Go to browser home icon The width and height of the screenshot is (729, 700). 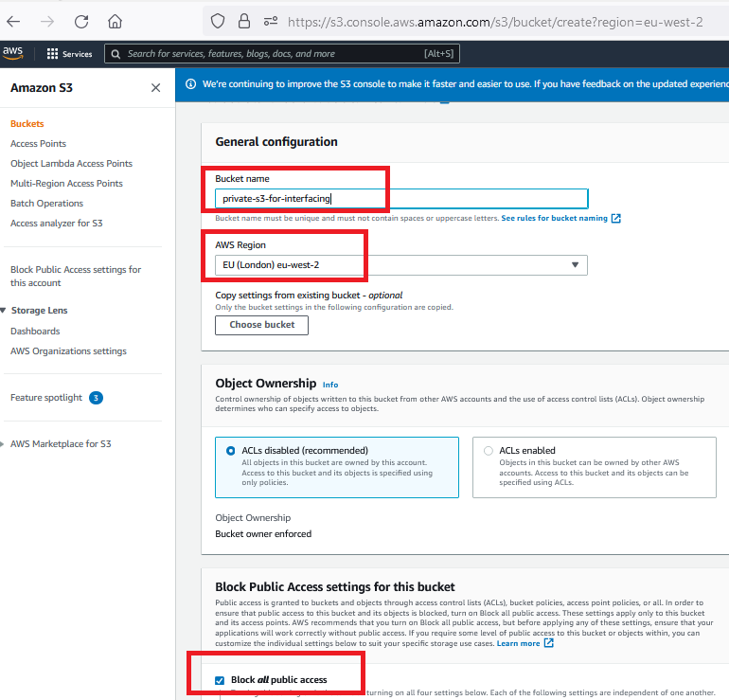pyautogui.click(x=115, y=21)
